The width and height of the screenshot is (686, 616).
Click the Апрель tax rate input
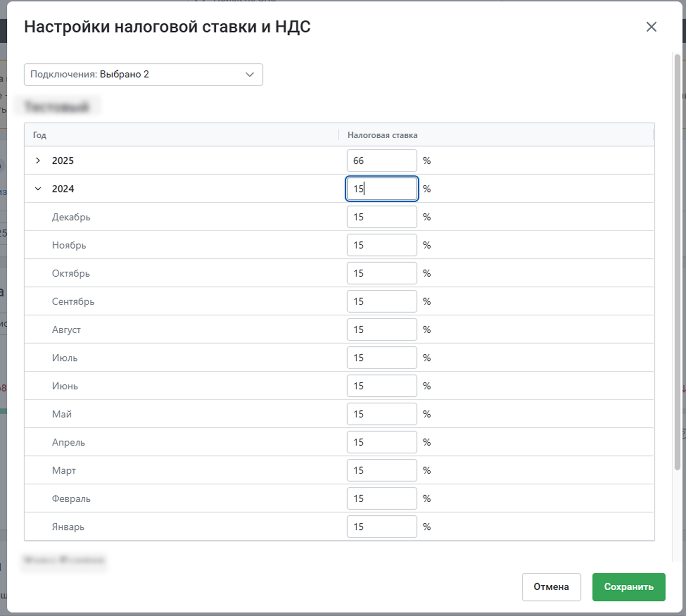coord(382,442)
